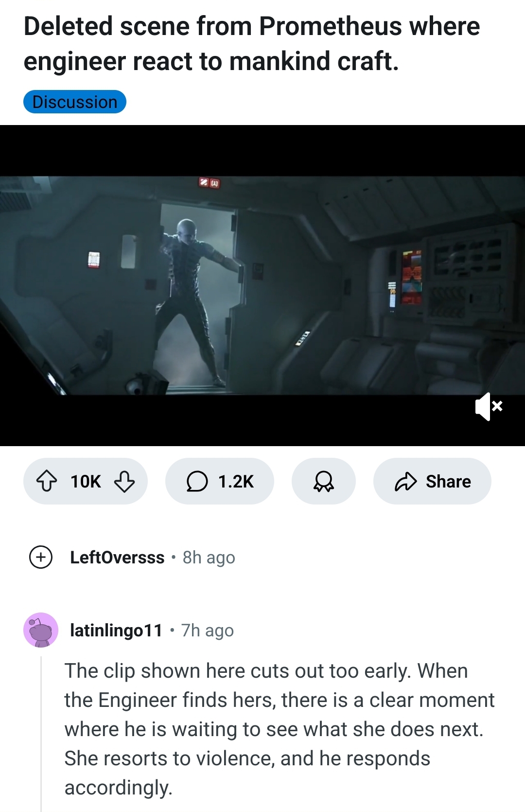Image resolution: width=525 pixels, height=812 pixels.
Task: Play the Prometheus deleted scene video
Action: pos(262,286)
